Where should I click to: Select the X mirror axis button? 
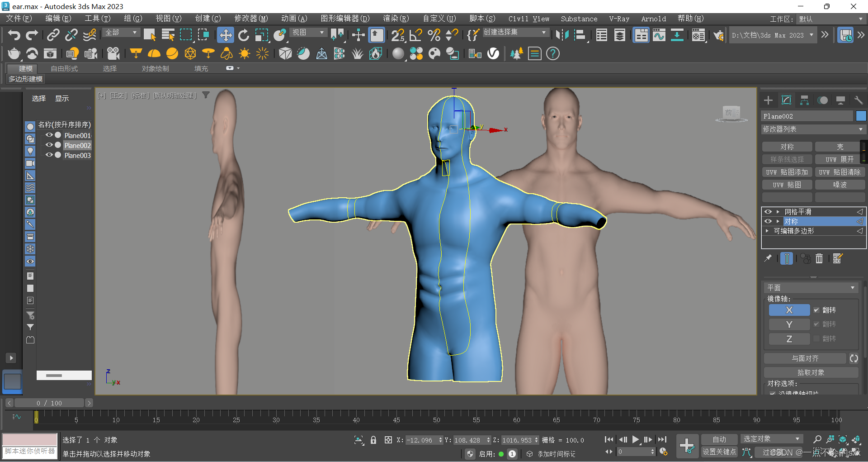coord(789,310)
